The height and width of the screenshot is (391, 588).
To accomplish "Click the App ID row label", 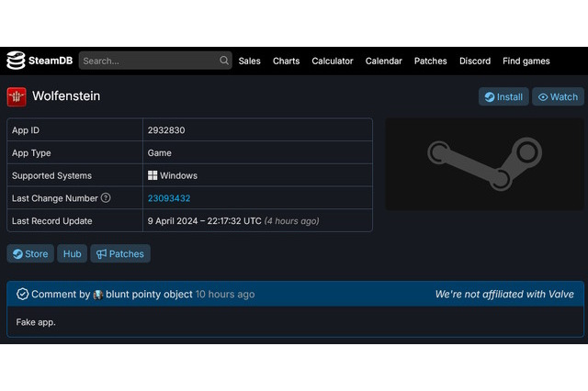I will [26, 130].
